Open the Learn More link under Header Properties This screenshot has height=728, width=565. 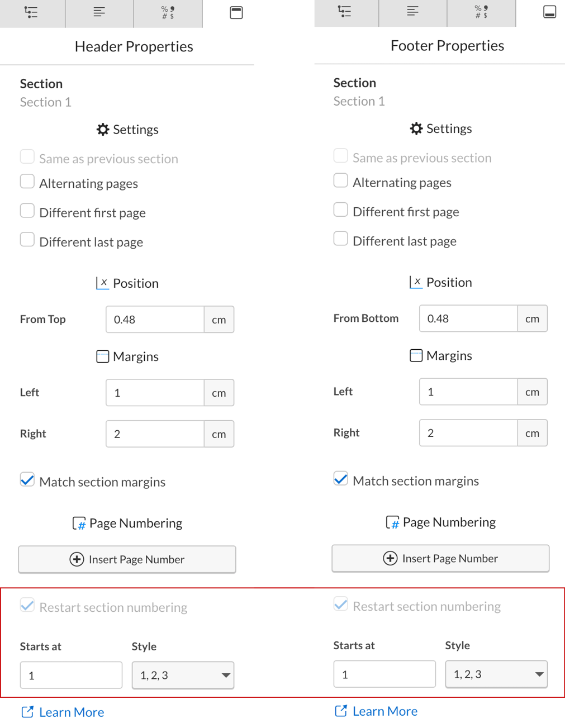[62, 712]
